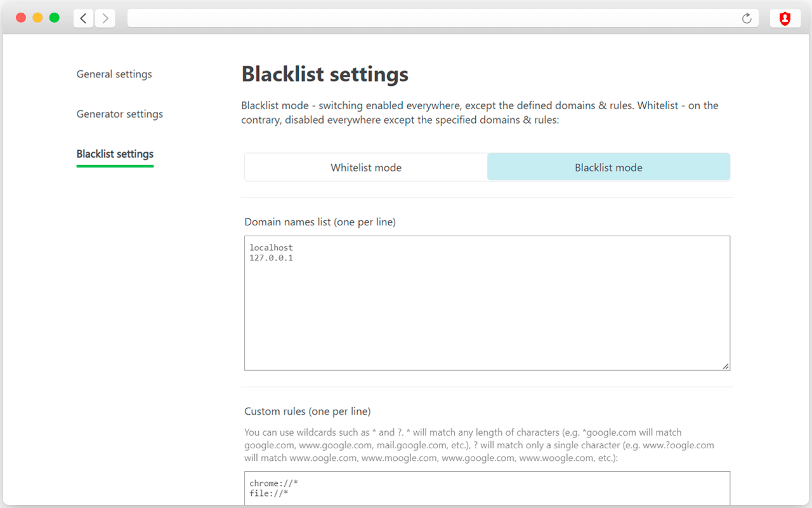This screenshot has width=812, height=508.
Task: Open Generator settings in the sidebar
Action: click(x=119, y=114)
